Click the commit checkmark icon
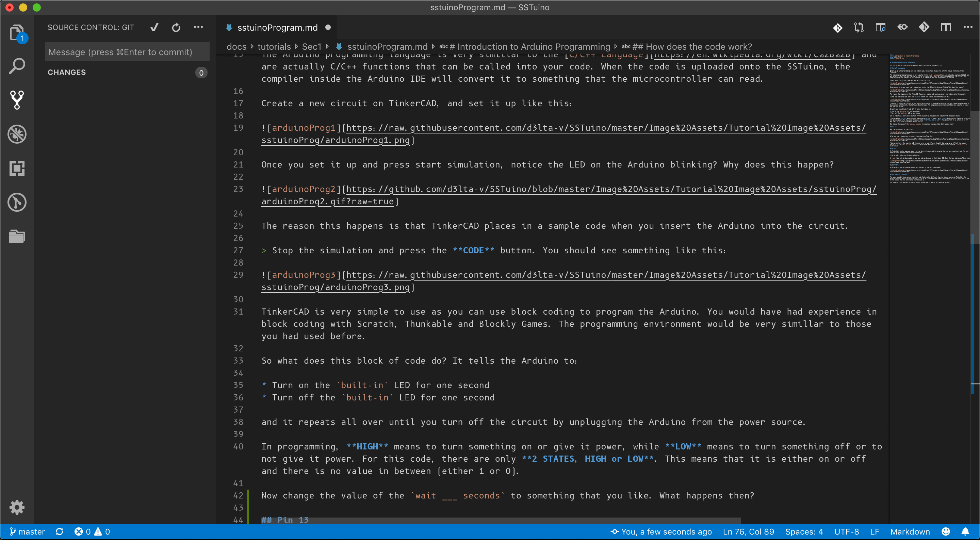980x540 pixels. pos(154,27)
